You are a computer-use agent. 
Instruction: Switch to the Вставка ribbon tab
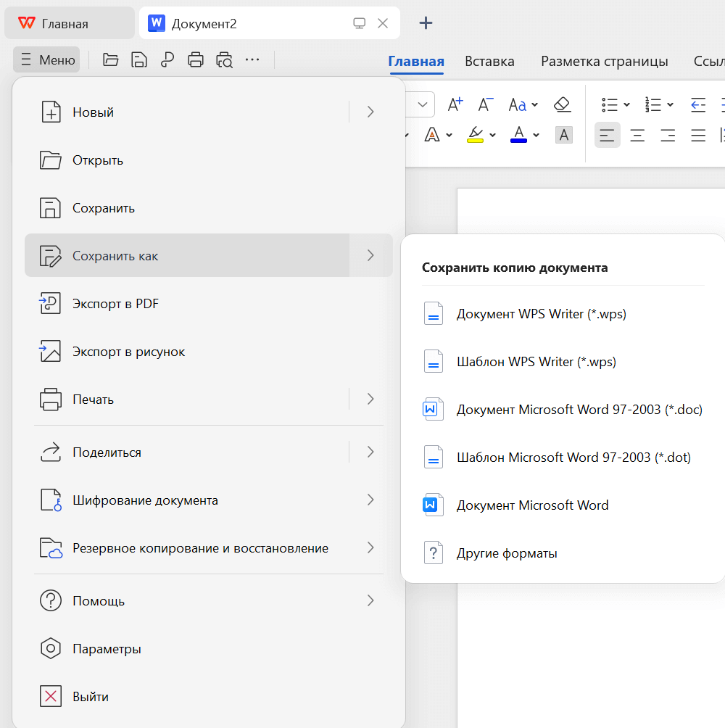coord(489,62)
